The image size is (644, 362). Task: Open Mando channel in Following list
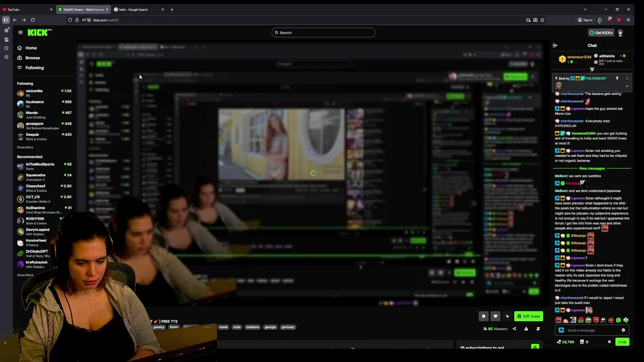click(x=44, y=115)
